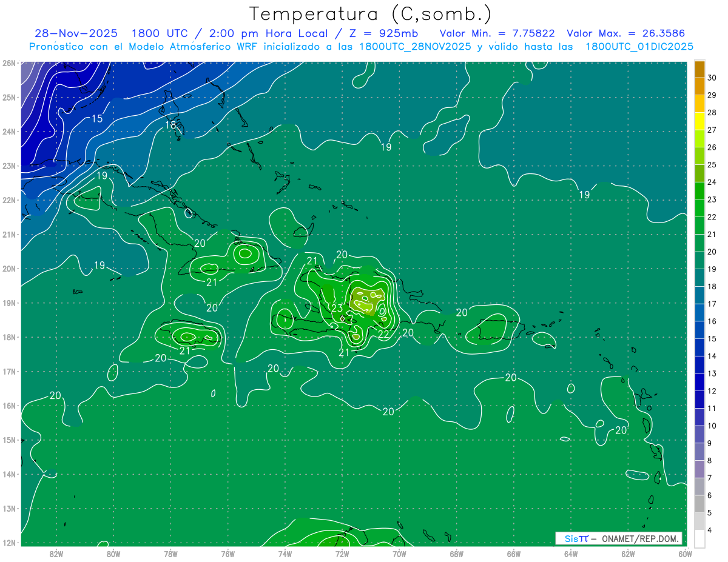728x562 pixels.
Task: Click the 12N latitude axis label
Action: [x=8, y=543]
